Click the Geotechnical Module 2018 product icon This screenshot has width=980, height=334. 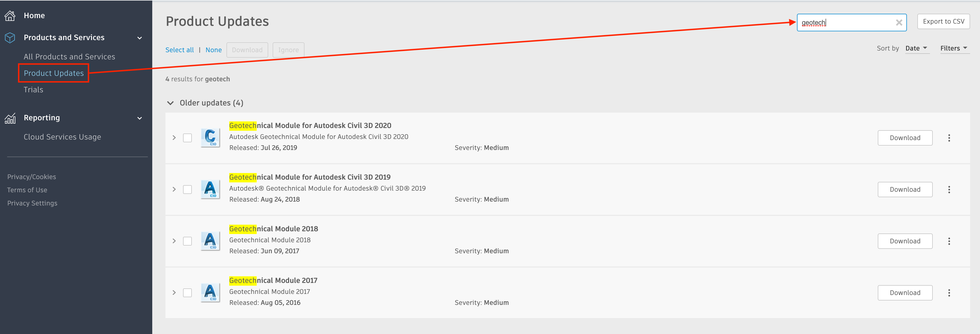click(x=211, y=241)
